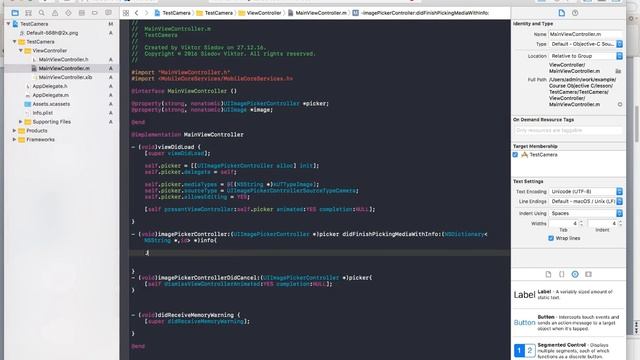Select Default-568h@2x.png in the navigator
This screenshot has width=640, height=360.
(52, 33)
